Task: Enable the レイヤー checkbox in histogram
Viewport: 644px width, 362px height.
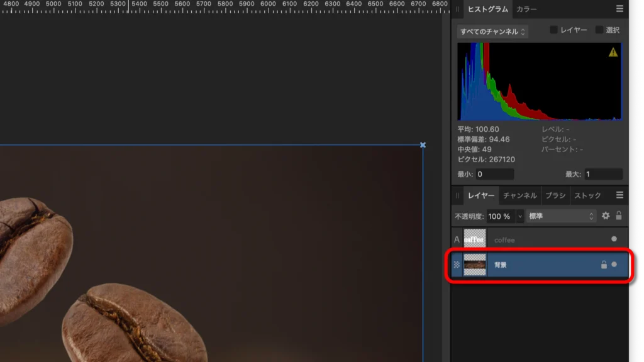Action: [553, 30]
